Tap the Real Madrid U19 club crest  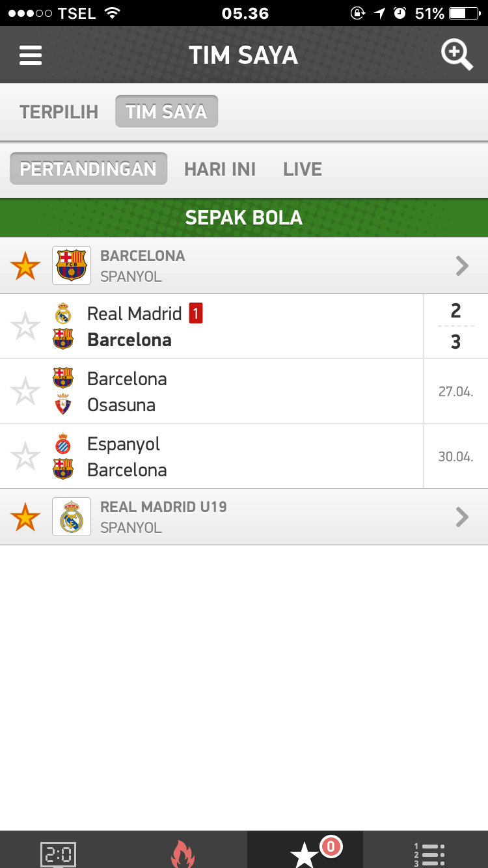(x=71, y=516)
